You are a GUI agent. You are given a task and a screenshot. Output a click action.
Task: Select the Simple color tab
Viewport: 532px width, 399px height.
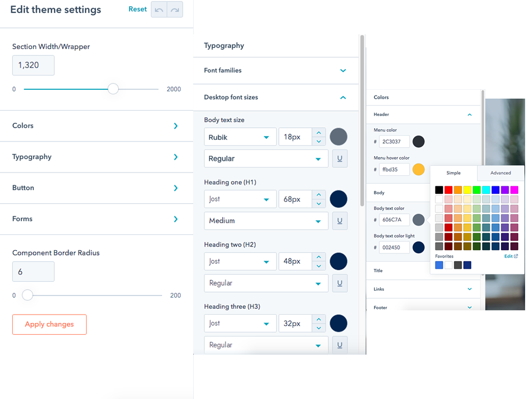pos(454,173)
